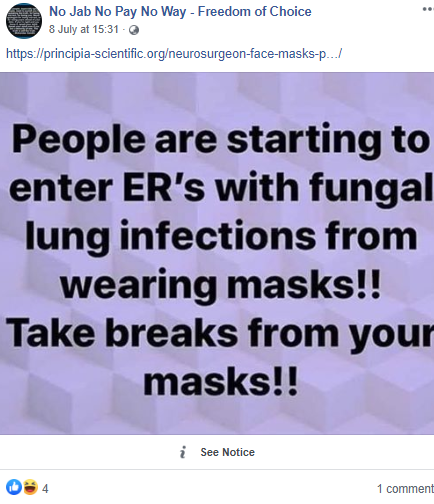Click the purple cube pattern above meme text
Viewport: 434px width, 504px height.
[x=217, y=95]
